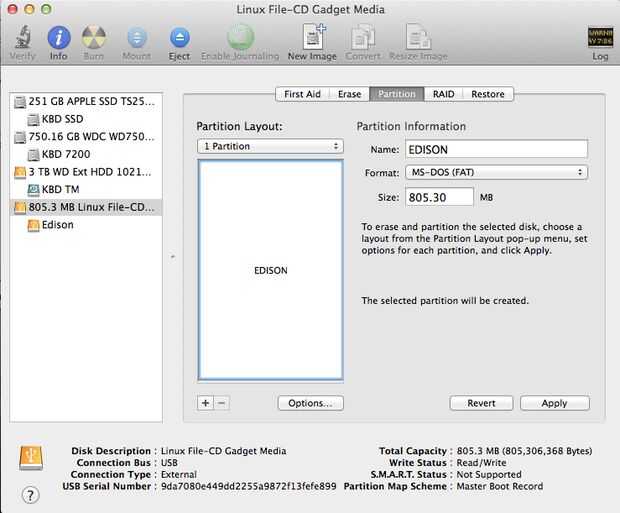Click the Verify microscope toolbar icon
Screen dimensions: 620x513
point(23,37)
